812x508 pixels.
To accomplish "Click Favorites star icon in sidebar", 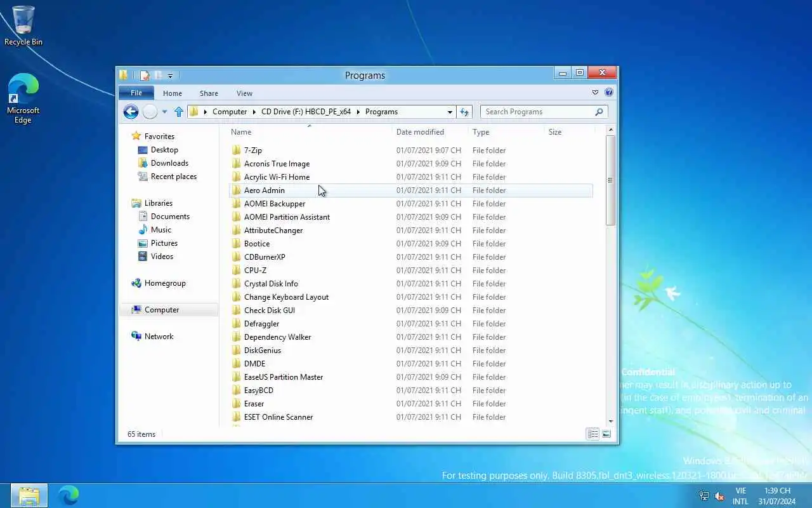I will 136,137.
